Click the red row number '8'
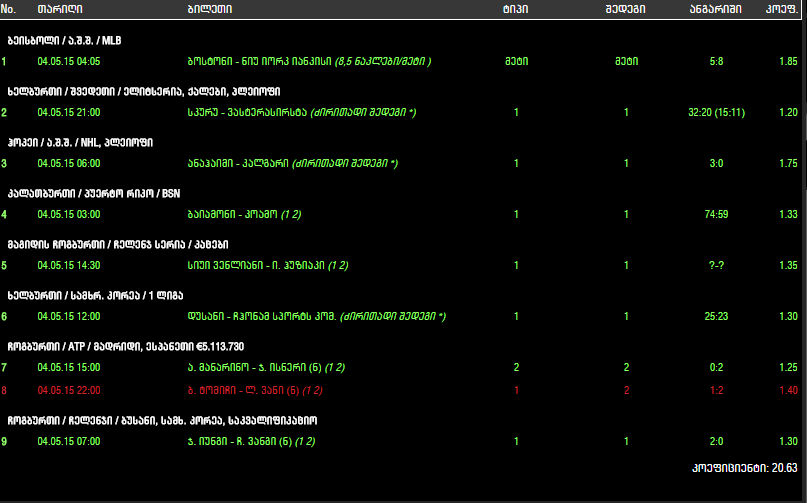This screenshot has height=503, width=807. pos(4,390)
